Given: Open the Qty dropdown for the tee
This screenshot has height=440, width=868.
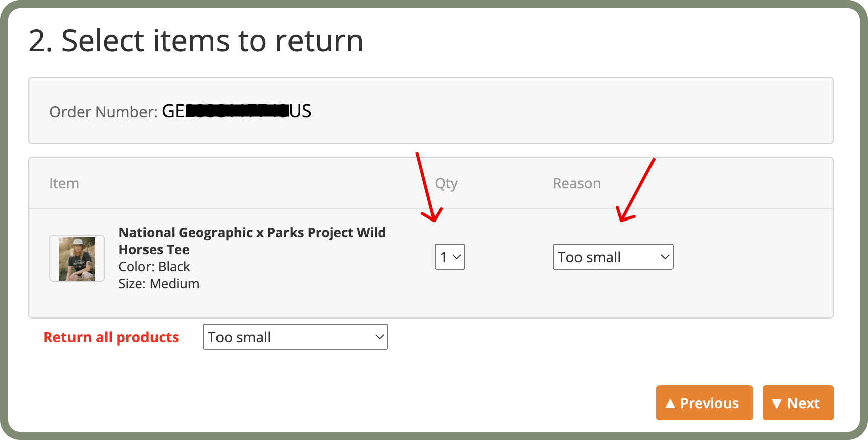Looking at the screenshot, I should pos(449,257).
